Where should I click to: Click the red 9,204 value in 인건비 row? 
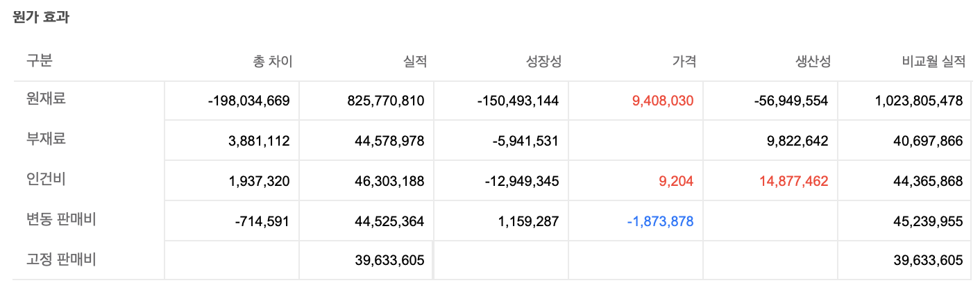[x=675, y=181]
